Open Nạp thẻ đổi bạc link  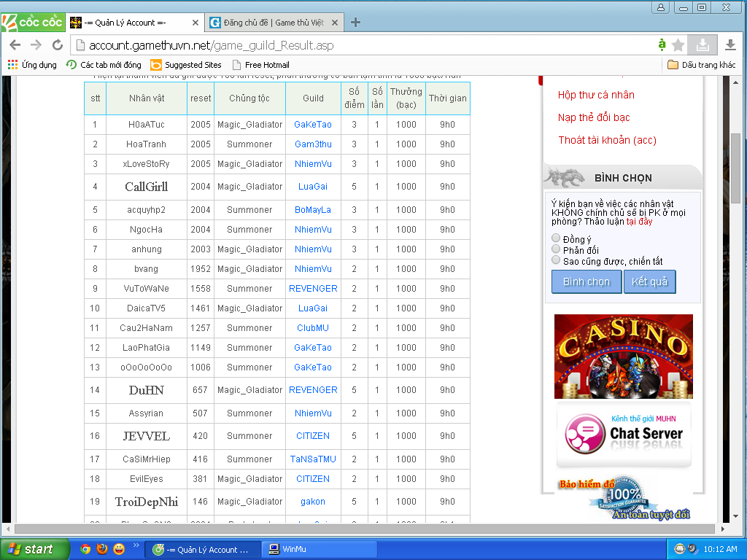594,117
